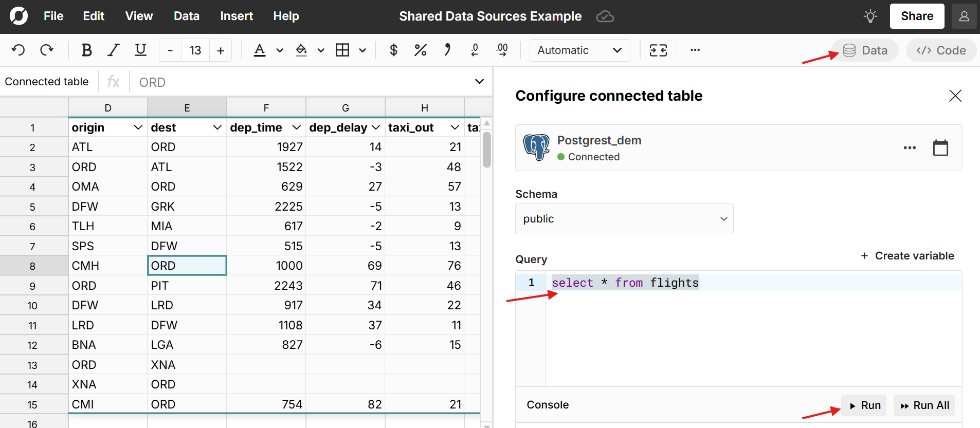Toggle italic formatting
This screenshot has height=428, width=980.
click(113, 50)
